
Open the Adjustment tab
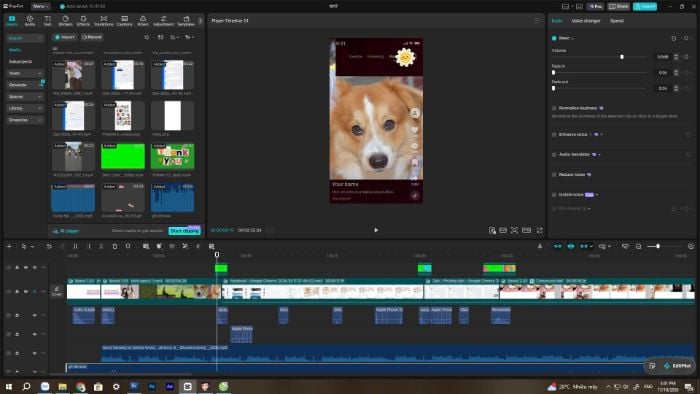[x=163, y=21]
